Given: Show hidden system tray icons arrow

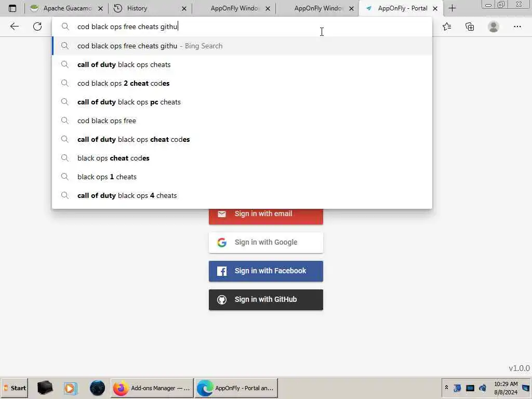Looking at the screenshot, I should click(x=446, y=387).
